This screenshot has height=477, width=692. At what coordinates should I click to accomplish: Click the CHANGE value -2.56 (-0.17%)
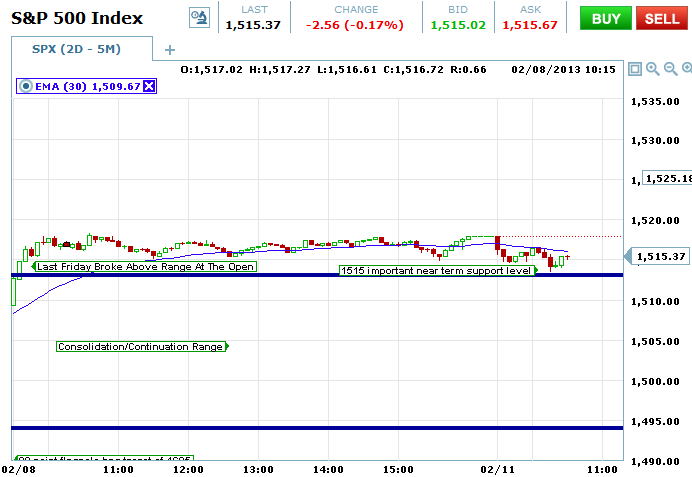(355, 25)
